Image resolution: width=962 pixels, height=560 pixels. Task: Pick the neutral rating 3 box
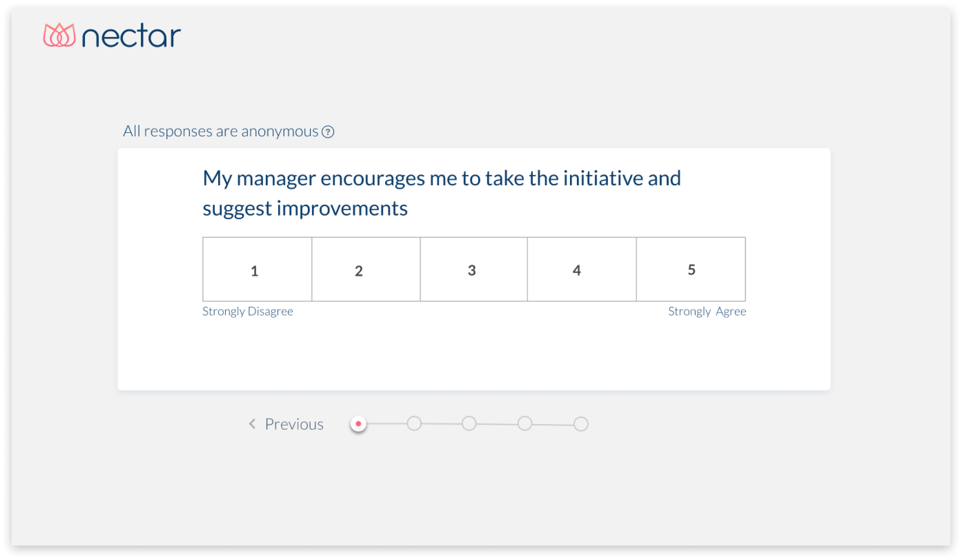click(473, 270)
